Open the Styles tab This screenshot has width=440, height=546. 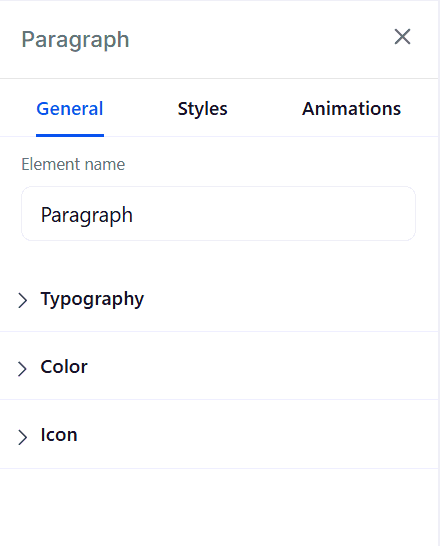203,109
